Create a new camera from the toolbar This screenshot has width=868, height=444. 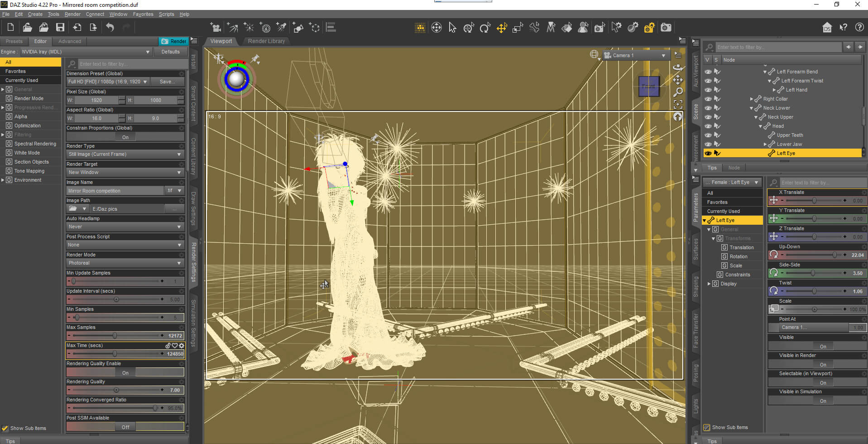pos(216,28)
